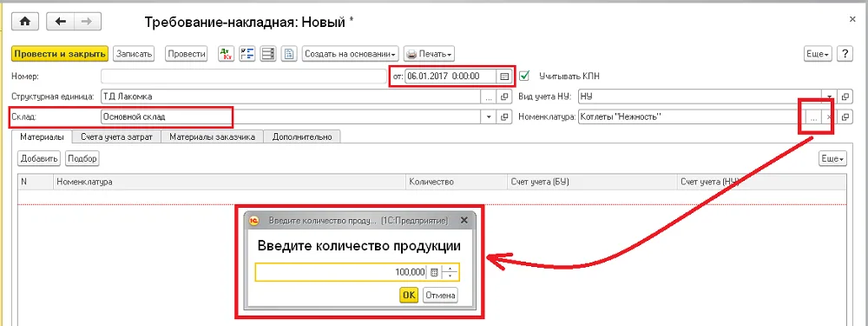868x326 pixels.
Task: Switch to the Счета учета затрат tab
Action: [117, 137]
